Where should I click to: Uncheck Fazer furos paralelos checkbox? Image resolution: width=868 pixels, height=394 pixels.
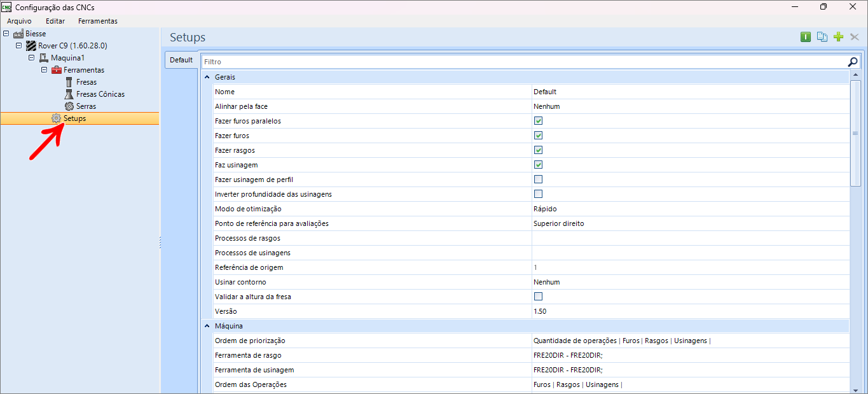click(538, 121)
